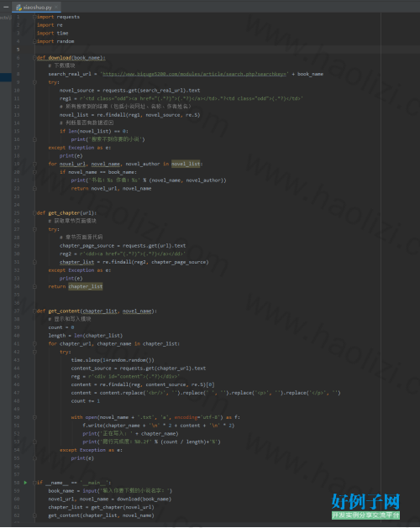Collapse the for chapter_url loop fold marker
The height and width of the screenshot is (528, 420).
point(34,344)
